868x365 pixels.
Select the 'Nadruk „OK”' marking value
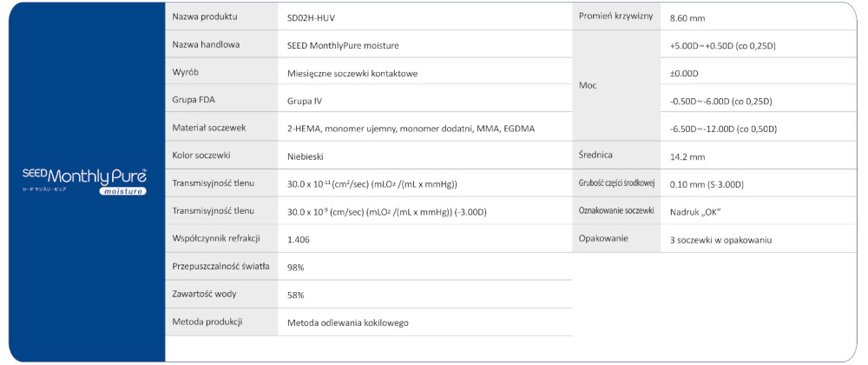point(695,213)
